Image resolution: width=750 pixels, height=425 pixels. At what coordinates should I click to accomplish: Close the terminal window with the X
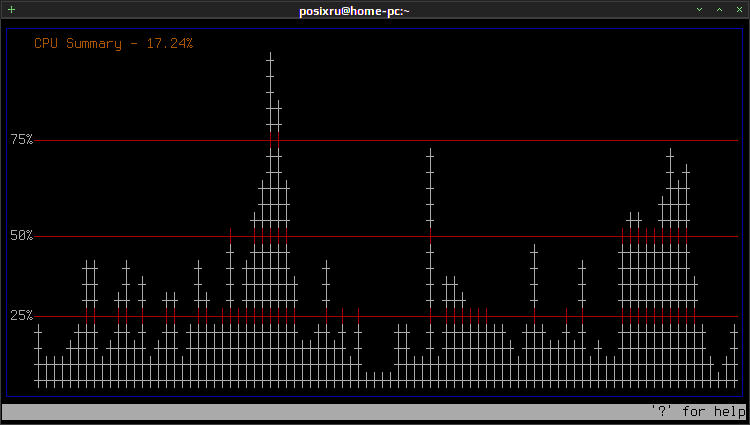739,10
